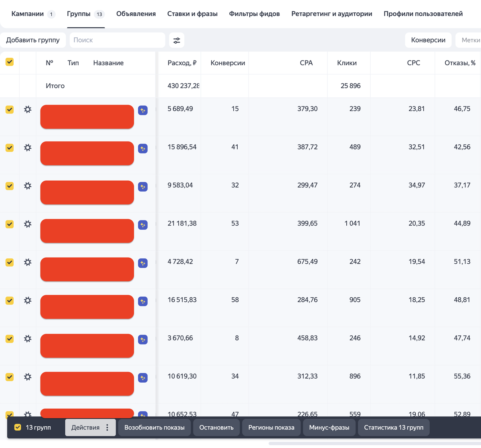Screen dimensions: 481x448
Task: Open gear settings for the 21 181,38 row
Action: (28, 224)
